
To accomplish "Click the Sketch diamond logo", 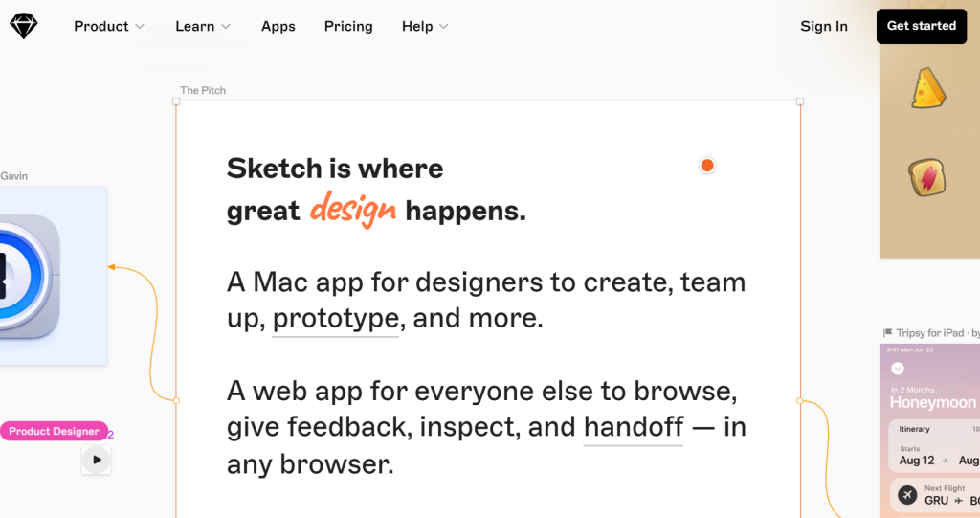I will (x=24, y=27).
